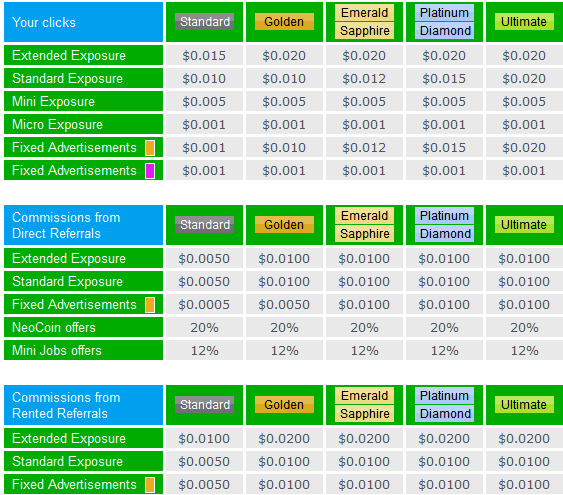Click the 'NeoCoin offers' row label
This screenshot has height=495, width=563.
[x=54, y=328]
